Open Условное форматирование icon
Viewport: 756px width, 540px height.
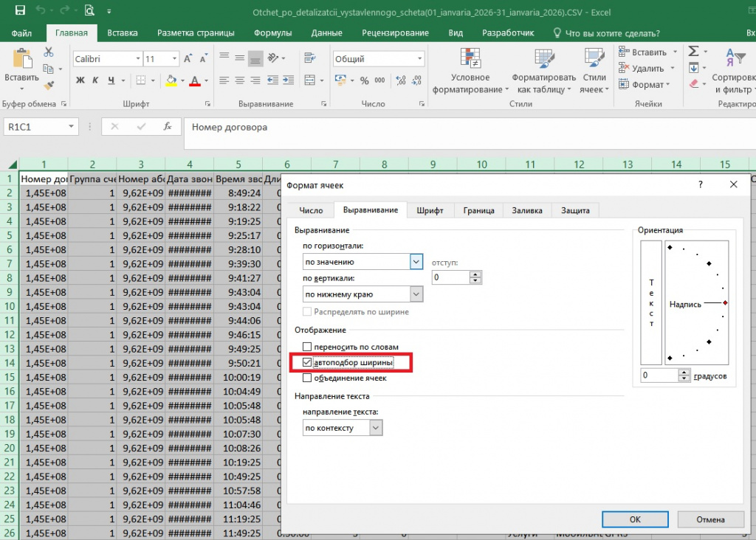470,59
